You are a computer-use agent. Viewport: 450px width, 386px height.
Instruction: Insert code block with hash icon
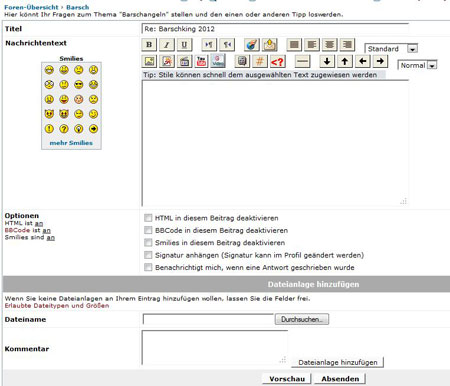(260, 61)
